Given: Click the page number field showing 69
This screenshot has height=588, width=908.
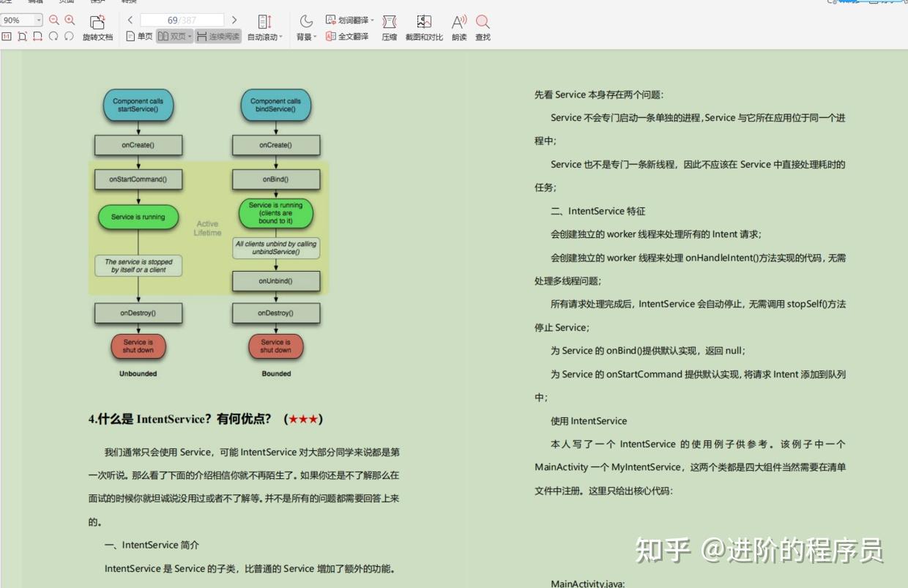Looking at the screenshot, I should pyautogui.click(x=182, y=20).
